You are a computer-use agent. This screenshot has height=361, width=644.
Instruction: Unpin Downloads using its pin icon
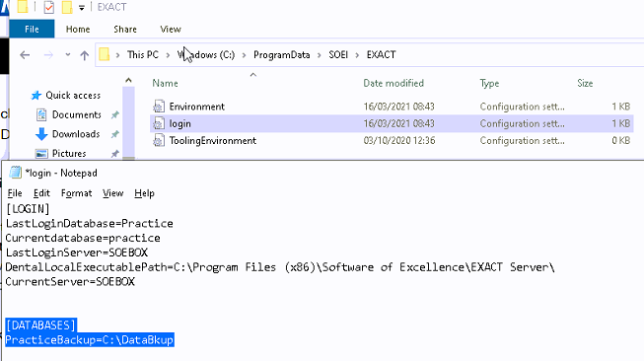[x=115, y=134]
